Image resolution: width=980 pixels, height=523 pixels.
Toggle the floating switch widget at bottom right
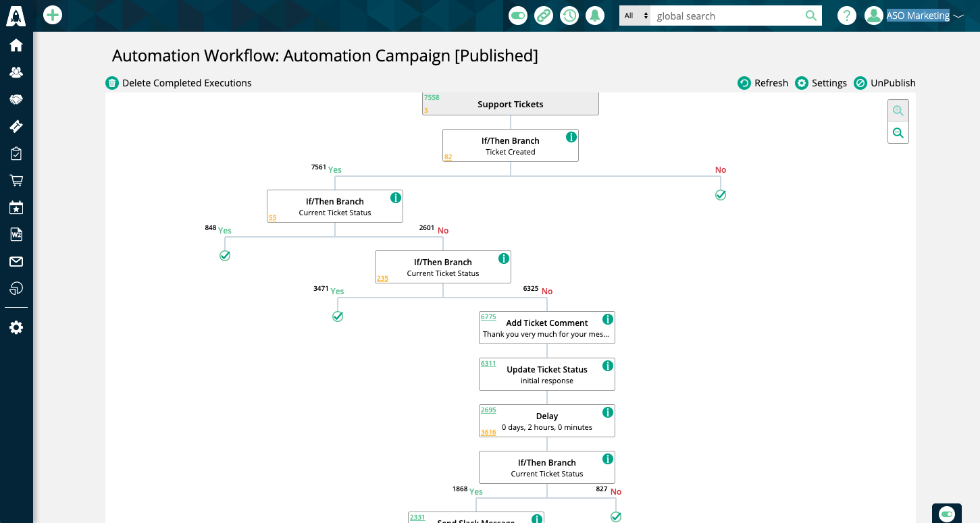point(946,514)
